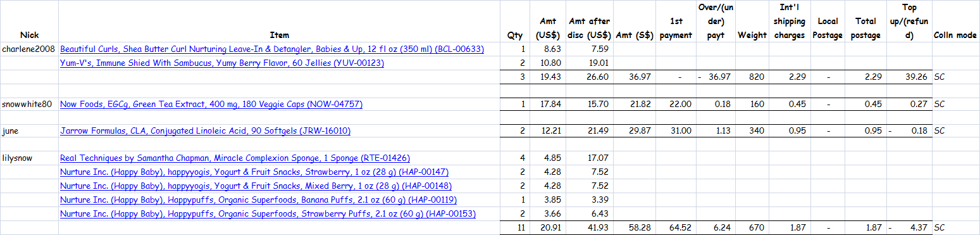Click the Weight column header
The height and width of the screenshot is (235, 980).
click(x=753, y=35)
